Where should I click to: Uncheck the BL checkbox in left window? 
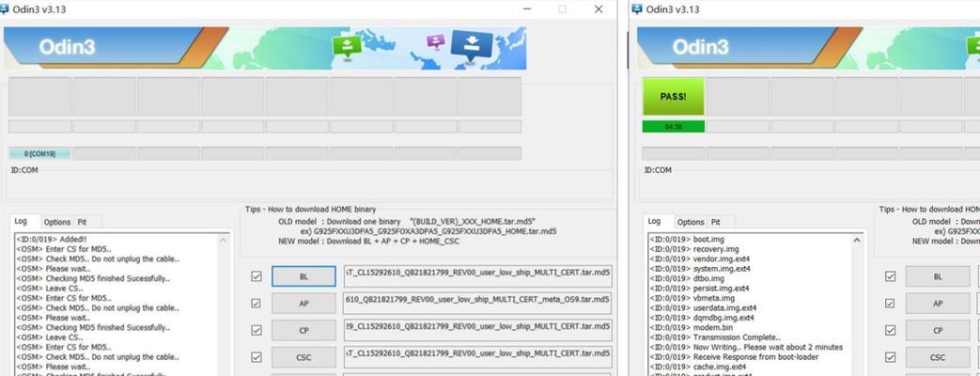coord(257,276)
